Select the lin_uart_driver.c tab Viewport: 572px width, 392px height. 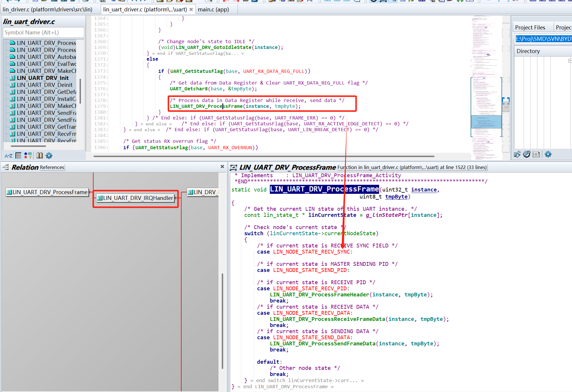145,9
